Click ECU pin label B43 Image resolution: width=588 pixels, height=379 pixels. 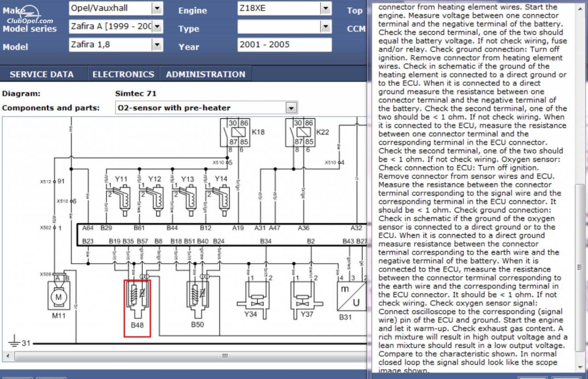coord(348,241)
